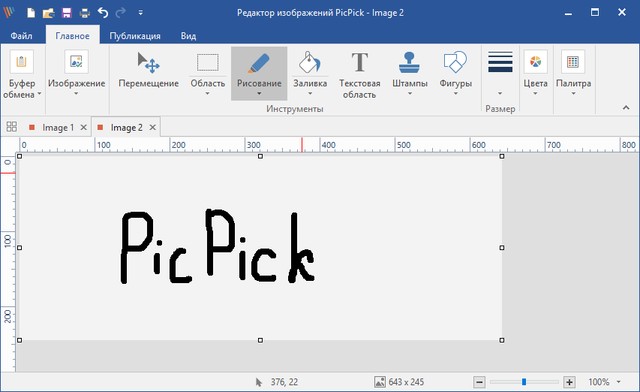Expand the Область dropdown arrow
The image size is (640, 392).
[x=207, y=94]
